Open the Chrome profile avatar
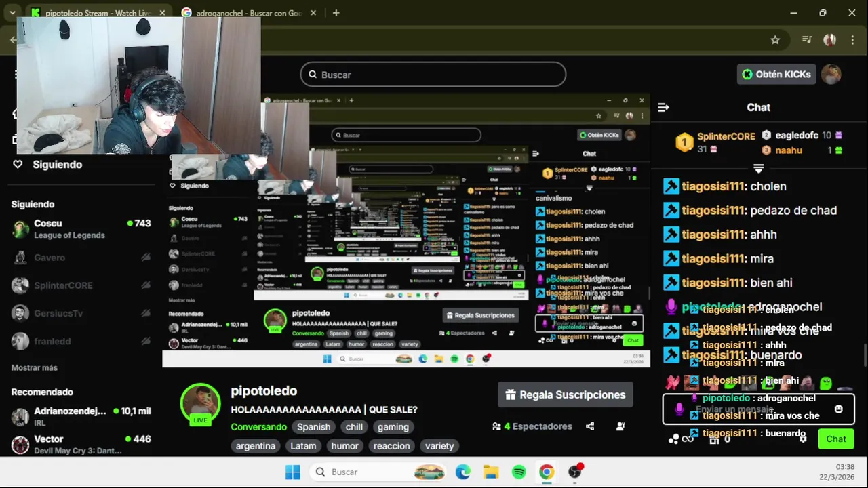The height and width of the screenshot is (488, 868). click(x=829, y=40)
